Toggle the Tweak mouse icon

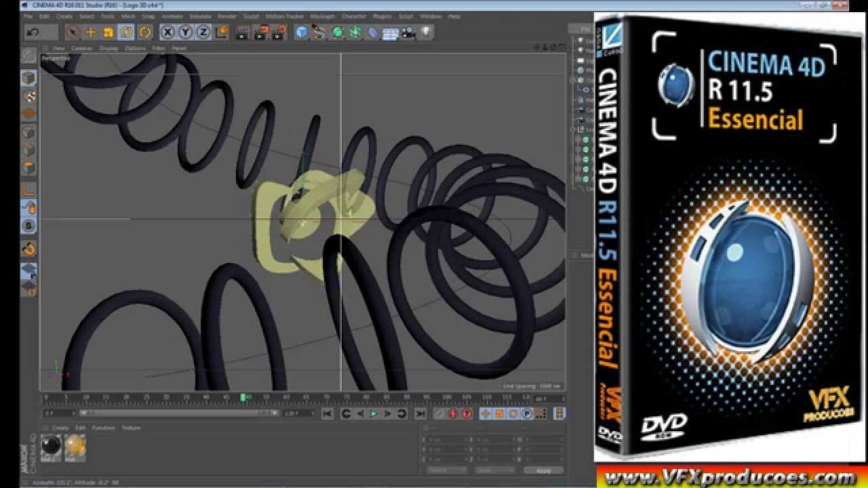pyautogui.click(x=28, y=207)
